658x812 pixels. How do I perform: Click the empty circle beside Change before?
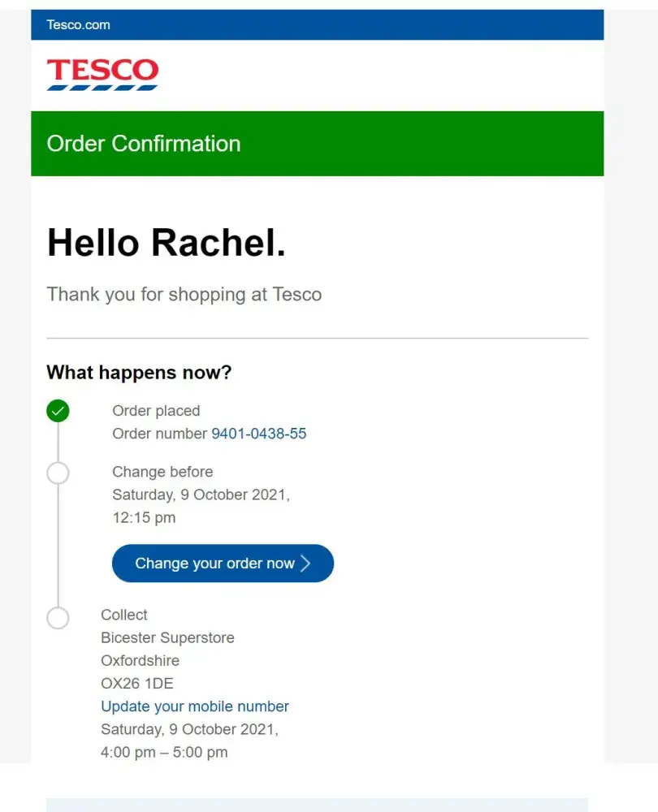(58, 473)
